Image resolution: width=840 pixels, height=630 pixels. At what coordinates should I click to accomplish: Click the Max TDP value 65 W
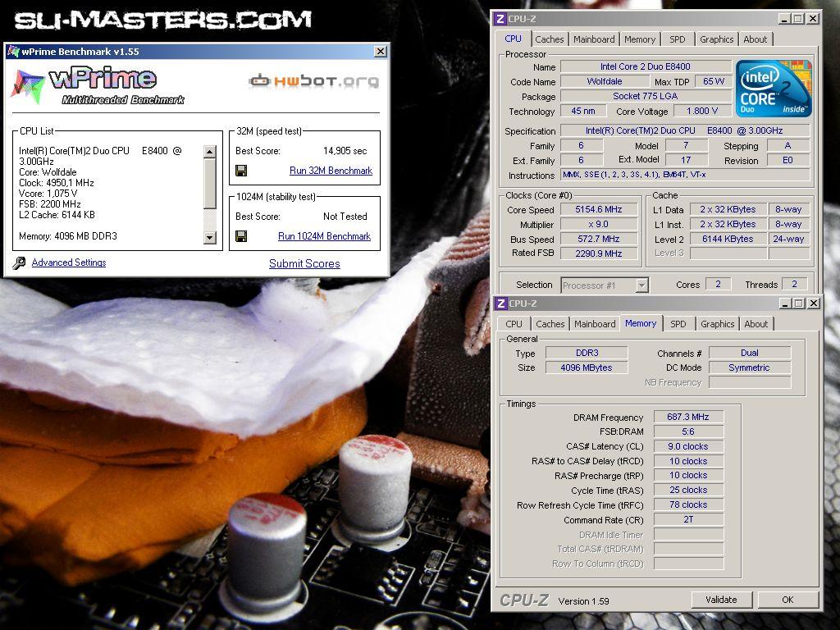713,81
